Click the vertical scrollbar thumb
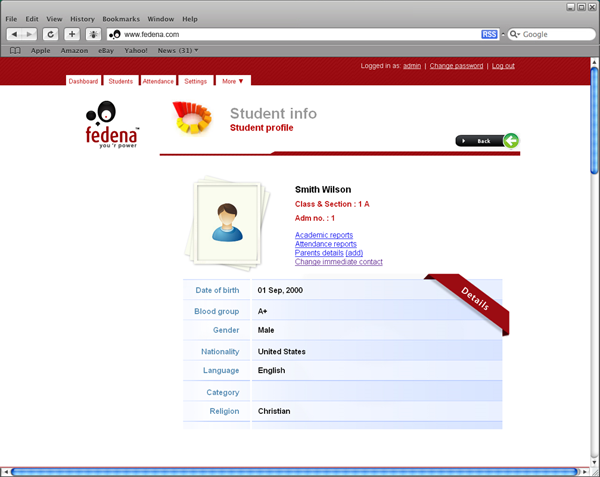Screen dimensions: 600x477 594,120
